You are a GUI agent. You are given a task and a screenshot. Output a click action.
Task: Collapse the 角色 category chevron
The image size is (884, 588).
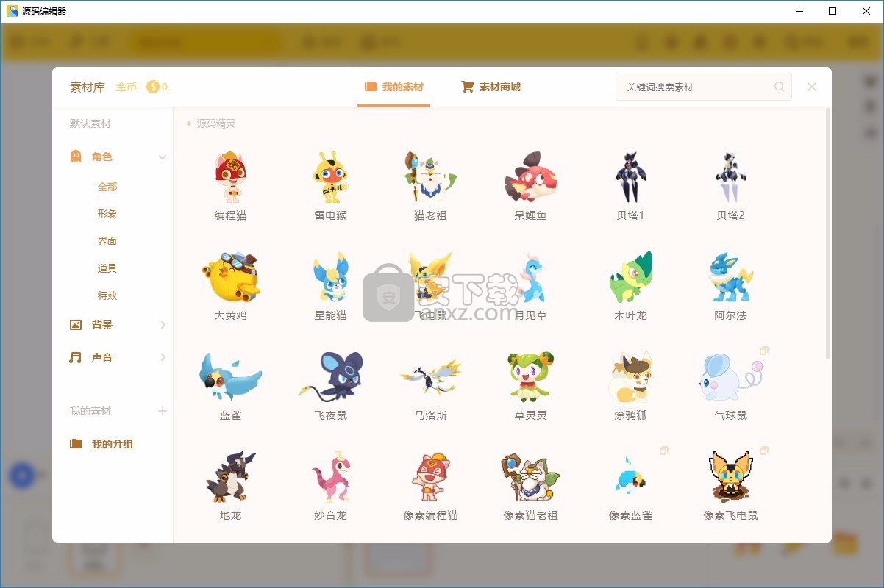[x=163, y=157]
